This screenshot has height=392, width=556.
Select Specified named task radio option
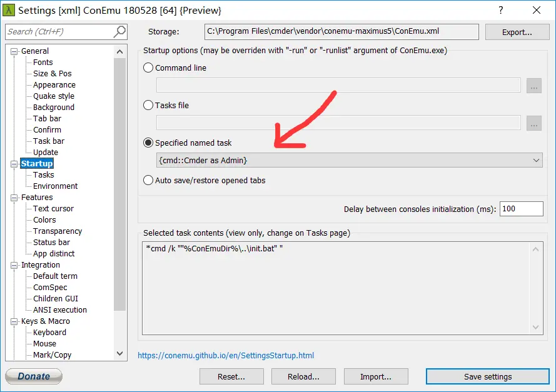pyautogui.click(x=148, y=143)
